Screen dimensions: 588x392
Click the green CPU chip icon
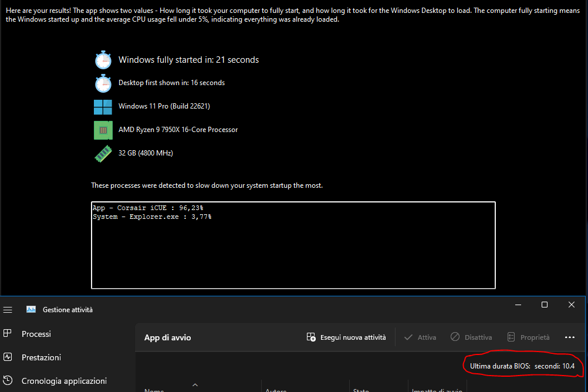pos(103,130)
